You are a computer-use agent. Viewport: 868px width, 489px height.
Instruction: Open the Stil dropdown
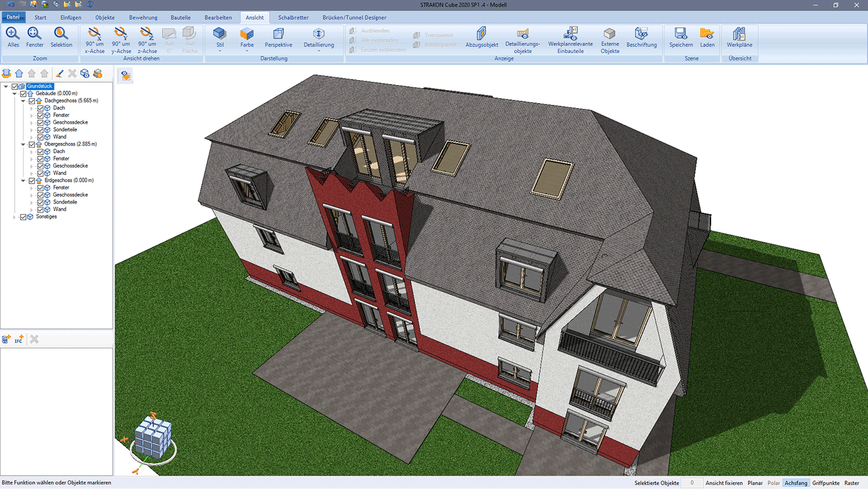click(x=220, y=40)
